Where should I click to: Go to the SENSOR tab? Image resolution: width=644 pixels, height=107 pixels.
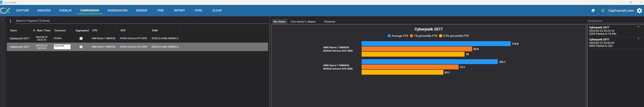[141, 10]
